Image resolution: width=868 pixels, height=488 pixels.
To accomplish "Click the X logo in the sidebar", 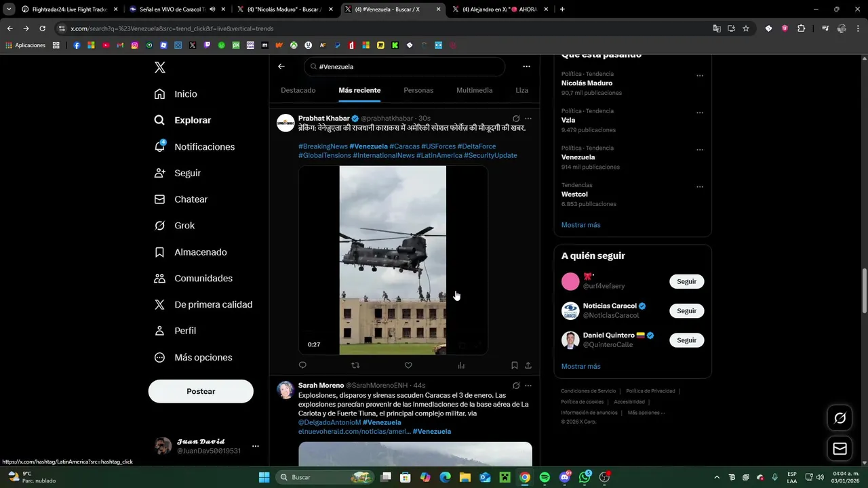I will (159, 67).
